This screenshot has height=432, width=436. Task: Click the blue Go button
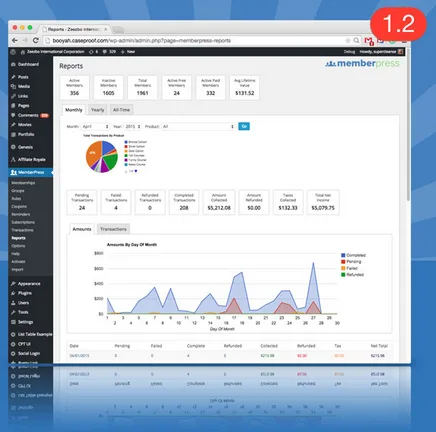tap(244, 126)
